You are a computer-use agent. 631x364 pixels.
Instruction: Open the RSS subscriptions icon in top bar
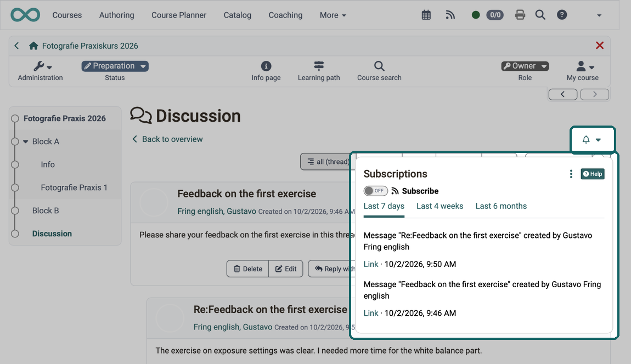tap(450, 15)
